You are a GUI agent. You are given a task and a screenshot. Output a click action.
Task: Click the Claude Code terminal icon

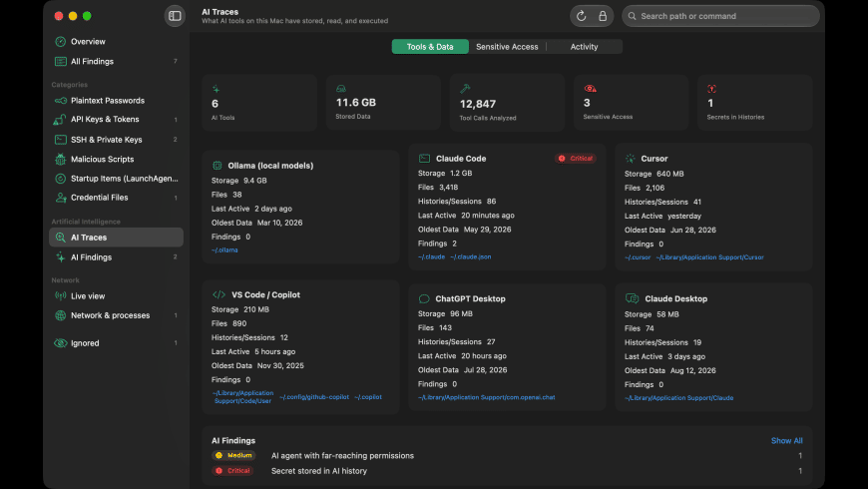(x=424, y=159)
